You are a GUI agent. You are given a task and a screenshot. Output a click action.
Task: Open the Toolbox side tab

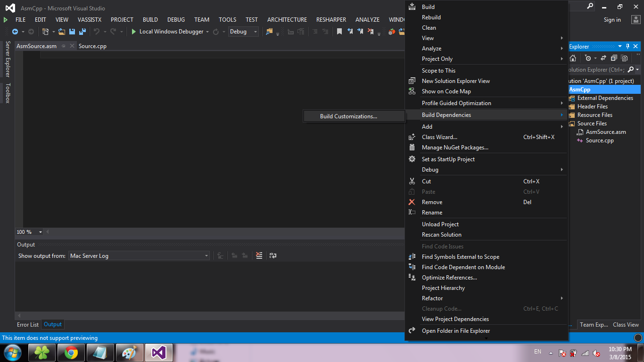8,93
